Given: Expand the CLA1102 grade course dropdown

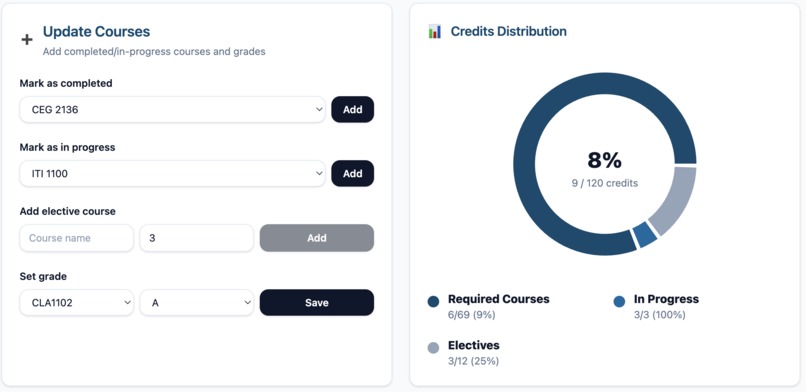Looking at the screenshot, I should click(x=77, y=303).
